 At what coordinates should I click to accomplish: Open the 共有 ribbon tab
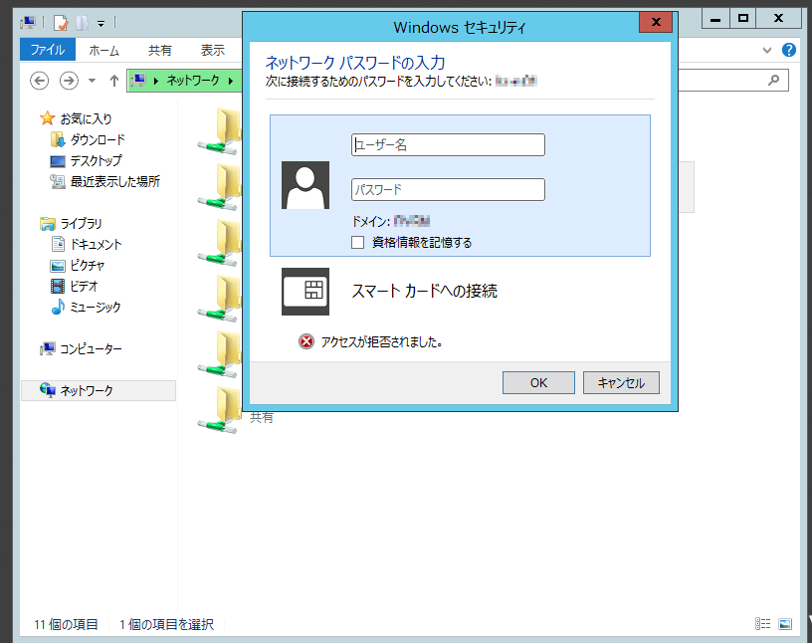(x=160, y=50)
